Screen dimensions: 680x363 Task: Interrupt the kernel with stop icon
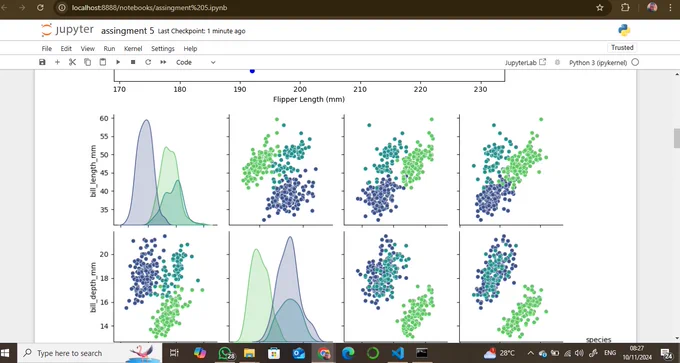(133, 62)
